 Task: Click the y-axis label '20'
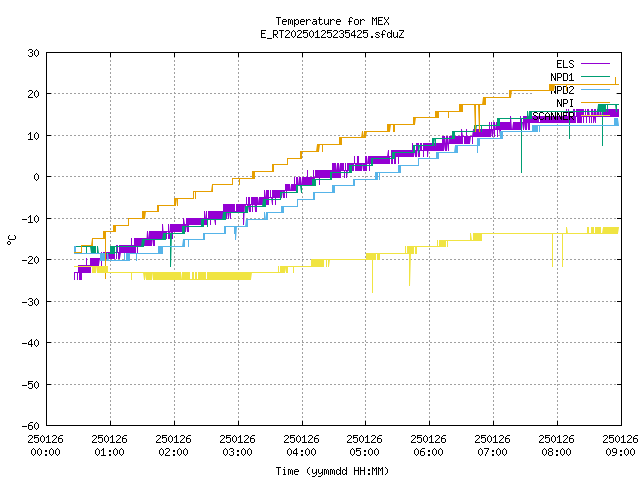pyautogui.click(x=33, y=94)
